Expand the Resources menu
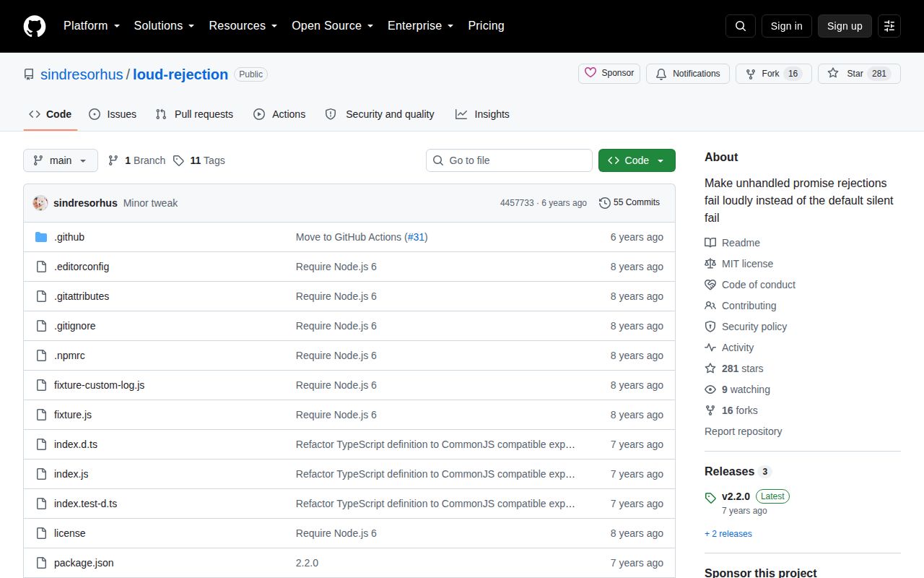924x578 pixels. tap(243, 26)
